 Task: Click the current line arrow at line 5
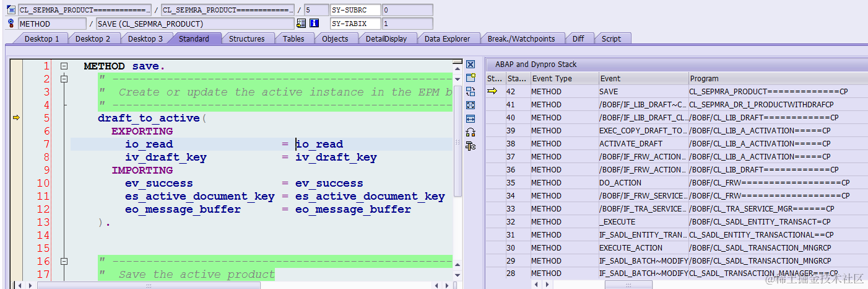[x=16, y=118]
